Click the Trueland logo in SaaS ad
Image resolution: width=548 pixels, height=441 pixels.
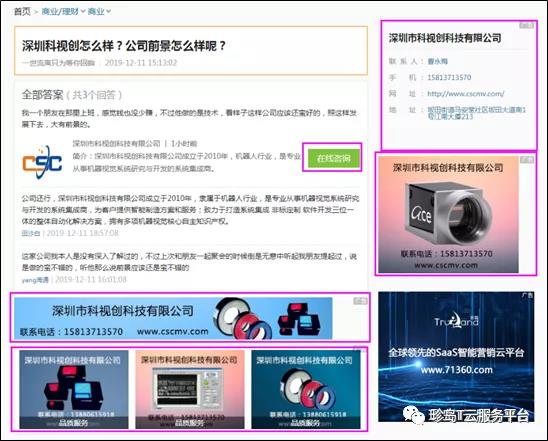[x=456, y=320]
